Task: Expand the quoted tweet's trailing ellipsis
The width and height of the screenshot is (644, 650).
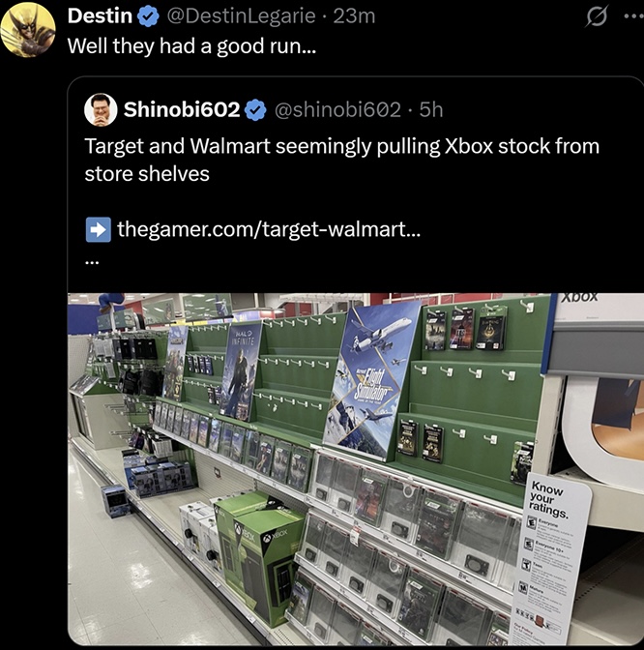Action: point(91,258)
